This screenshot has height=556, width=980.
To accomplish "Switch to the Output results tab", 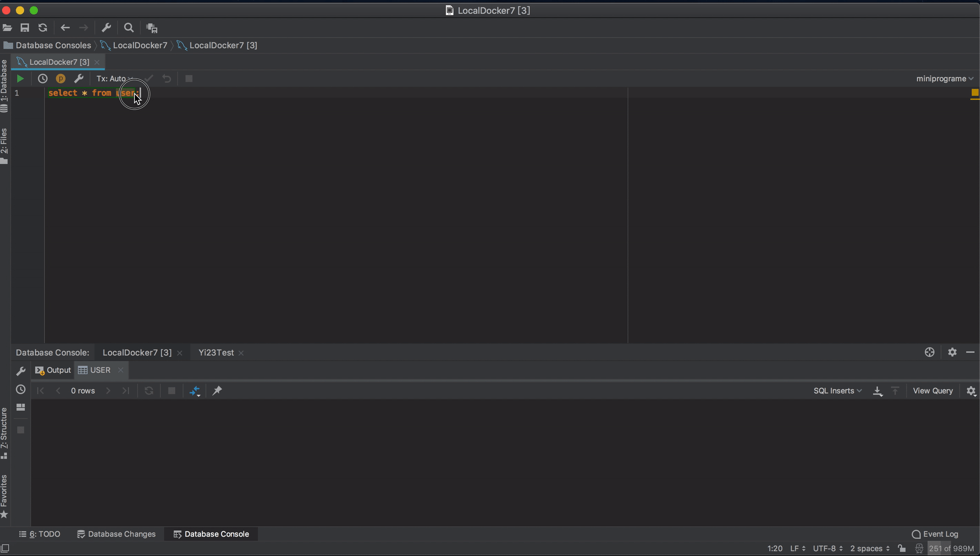I will tap(54, 370).
